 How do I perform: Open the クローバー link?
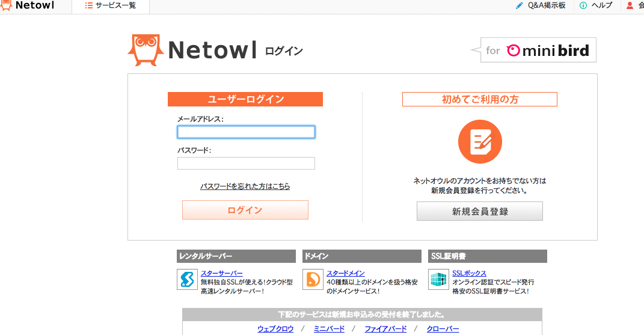[443, 329]
